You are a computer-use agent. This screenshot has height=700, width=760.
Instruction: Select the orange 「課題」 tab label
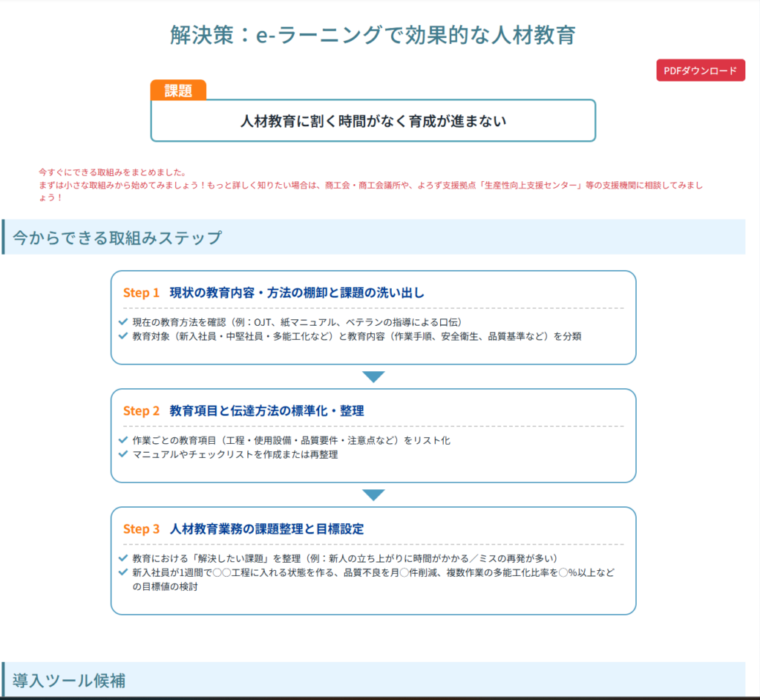tap(177, 90)
